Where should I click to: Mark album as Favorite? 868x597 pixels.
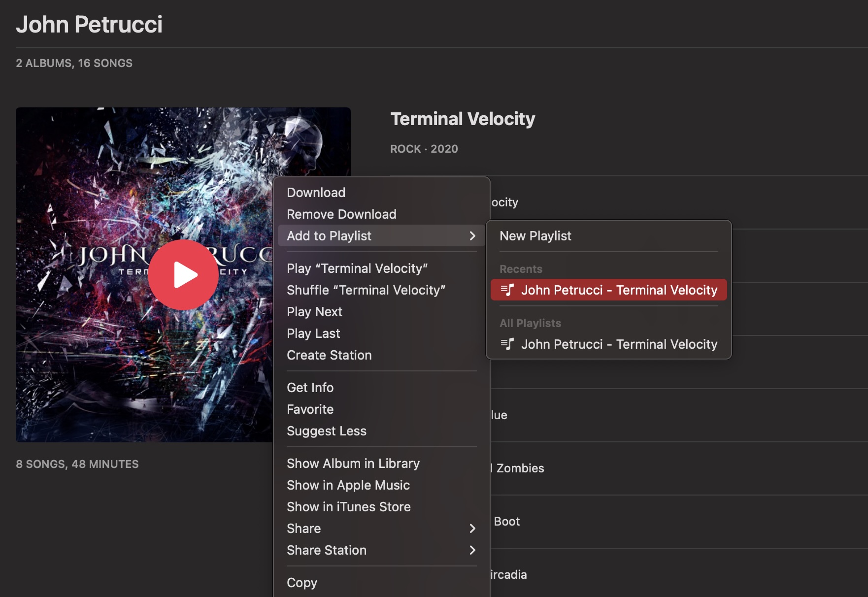point(382,409)
